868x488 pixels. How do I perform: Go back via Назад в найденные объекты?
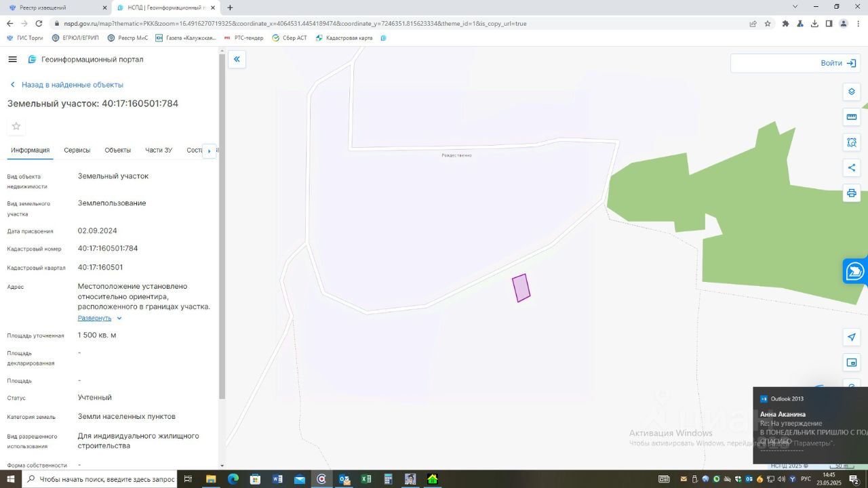coord(66,85)
